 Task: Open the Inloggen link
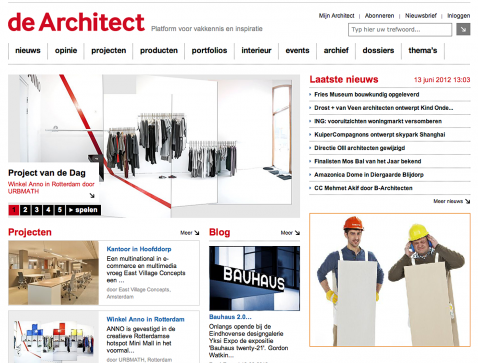tap(458, 16)
